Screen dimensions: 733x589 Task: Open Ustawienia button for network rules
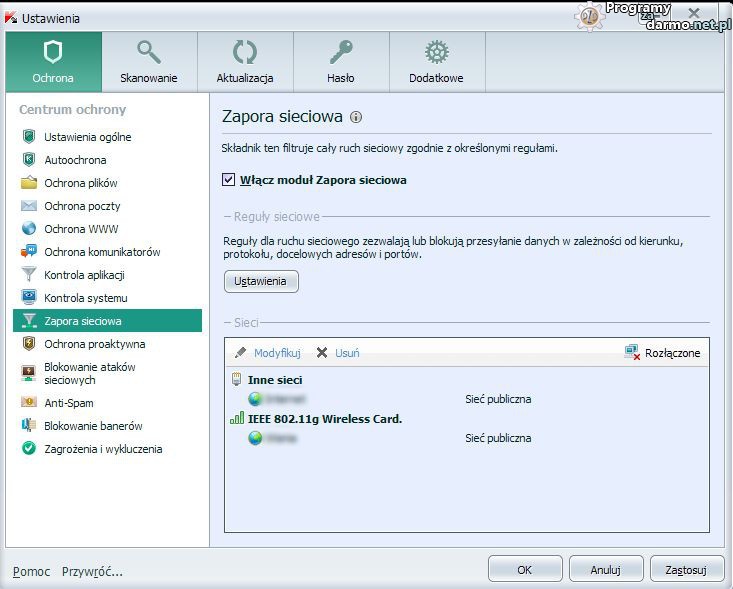[261, 281]
